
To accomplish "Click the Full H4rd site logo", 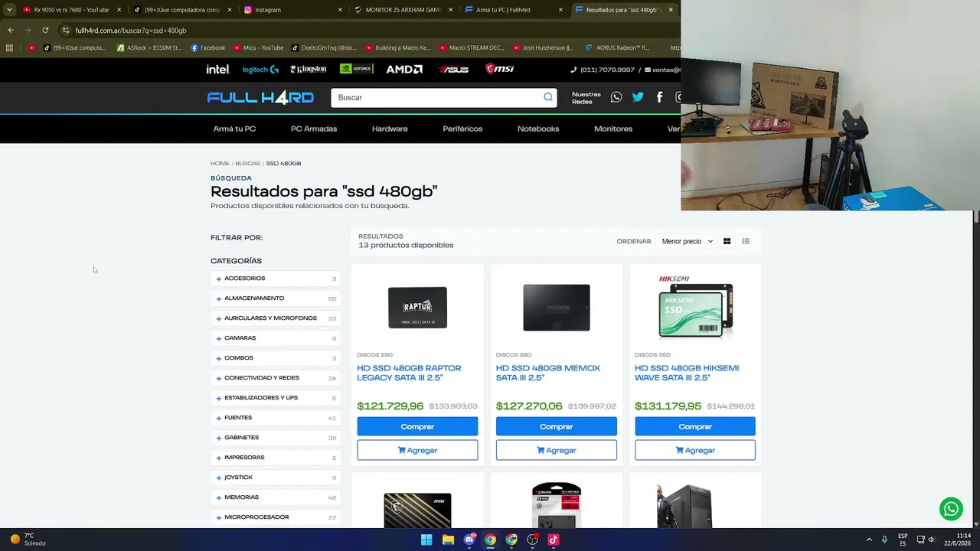I will 260,97.
